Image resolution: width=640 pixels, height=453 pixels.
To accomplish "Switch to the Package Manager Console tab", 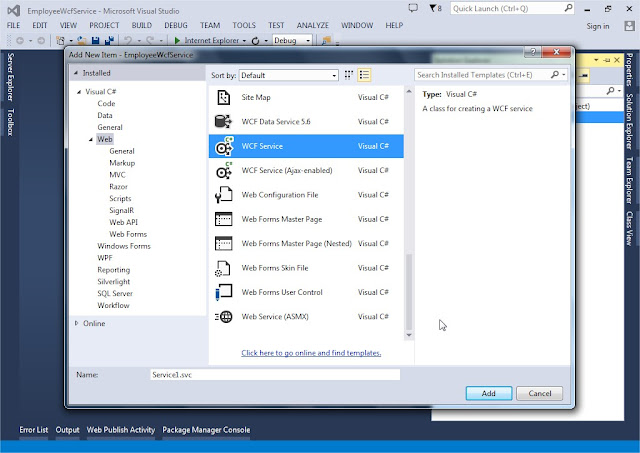I will click(x=206, y=430).
